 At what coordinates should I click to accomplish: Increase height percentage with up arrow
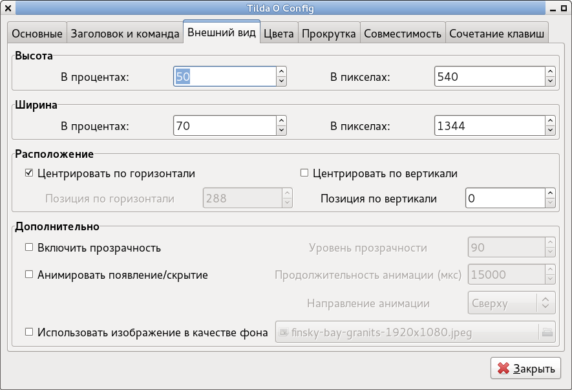pyautogui.click(x=281, y=72)
